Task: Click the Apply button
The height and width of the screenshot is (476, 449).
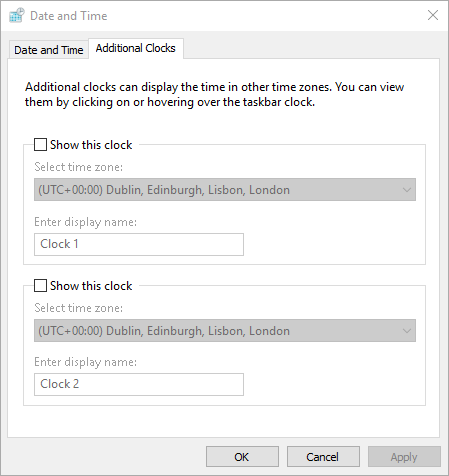Action: [x=404, y=457]
